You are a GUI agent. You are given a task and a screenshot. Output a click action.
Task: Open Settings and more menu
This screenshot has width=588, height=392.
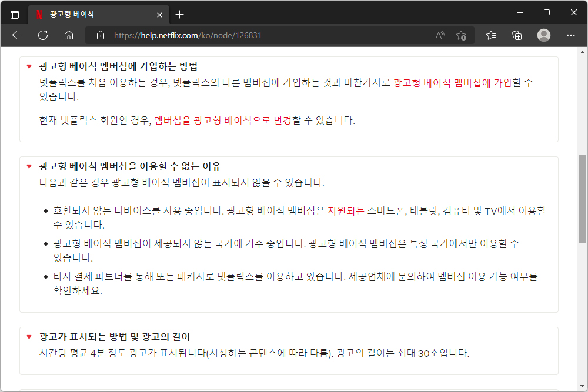tap(571, 35)
